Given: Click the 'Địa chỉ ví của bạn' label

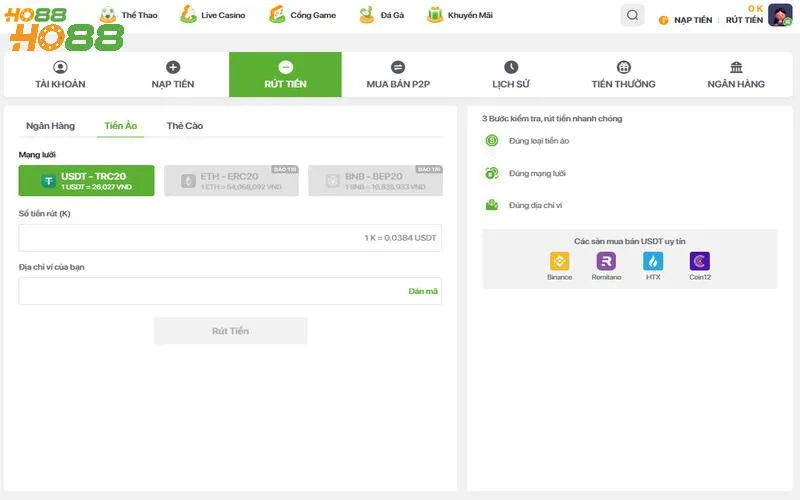Looking at the screenshot, I should [x=52, y=267].
